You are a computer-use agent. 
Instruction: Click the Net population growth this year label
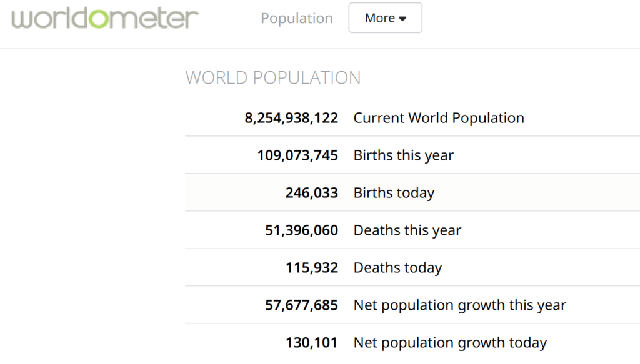pos(461,305)
